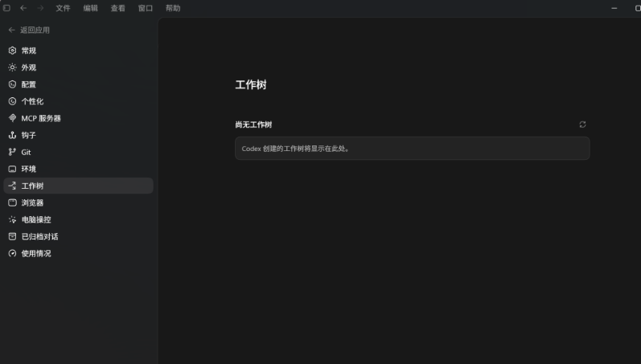
Task: Open the 已归档对话 section
Action: click(79, 236)
